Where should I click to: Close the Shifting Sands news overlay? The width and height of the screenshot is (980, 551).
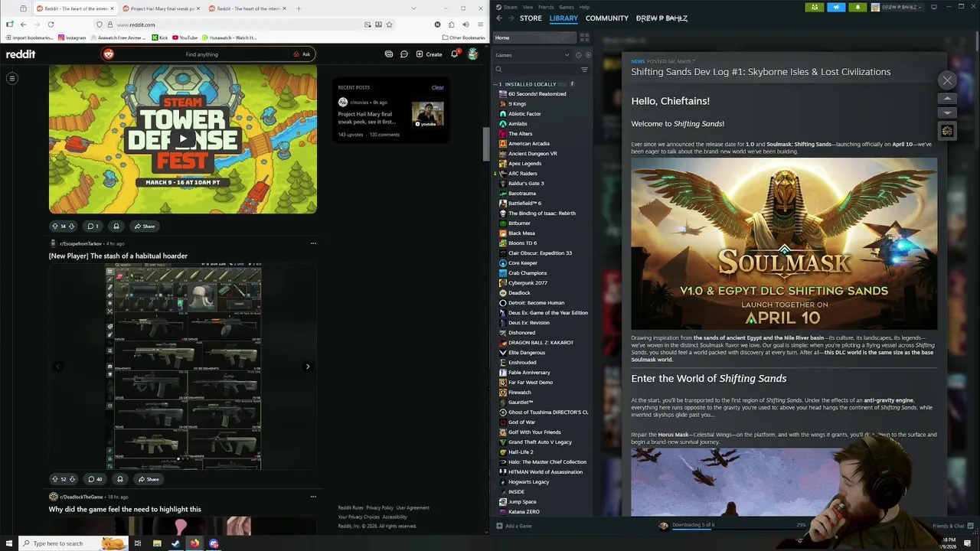click(947, 80)
